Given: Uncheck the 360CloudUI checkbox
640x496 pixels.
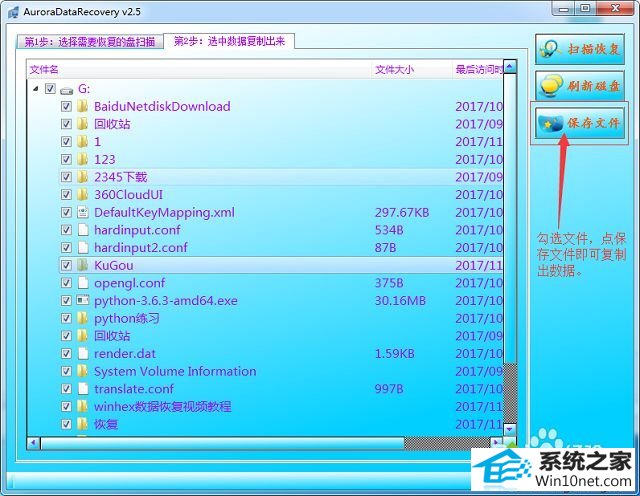Looking at the screenshot, I should [66, 195].
